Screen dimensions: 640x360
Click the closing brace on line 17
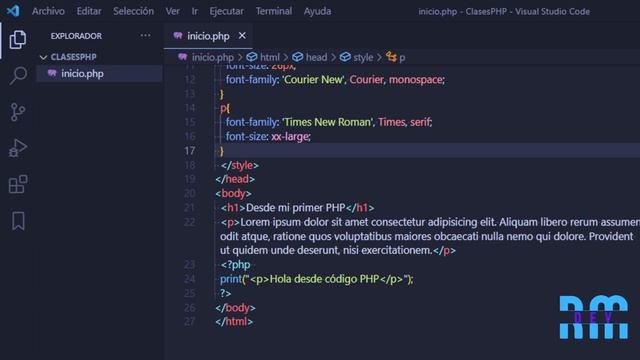(x=222, y=151)
